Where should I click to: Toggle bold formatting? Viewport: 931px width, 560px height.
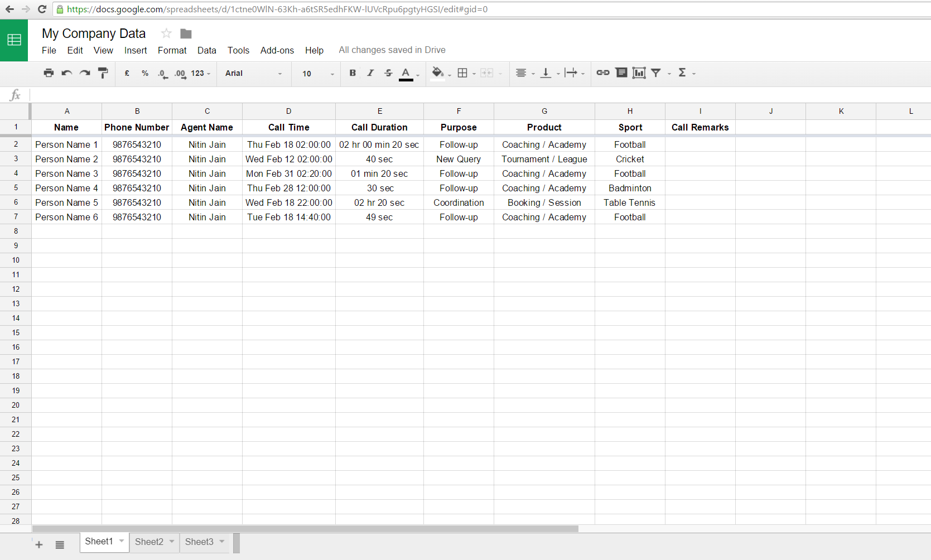353,73
